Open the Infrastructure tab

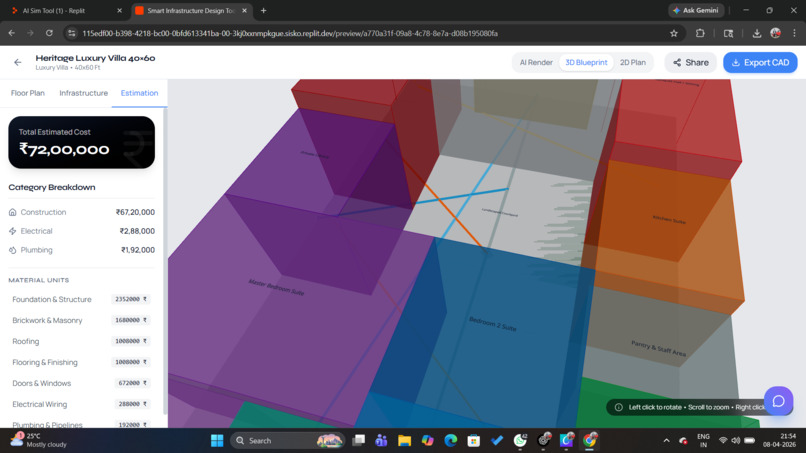tap(83, 93)
